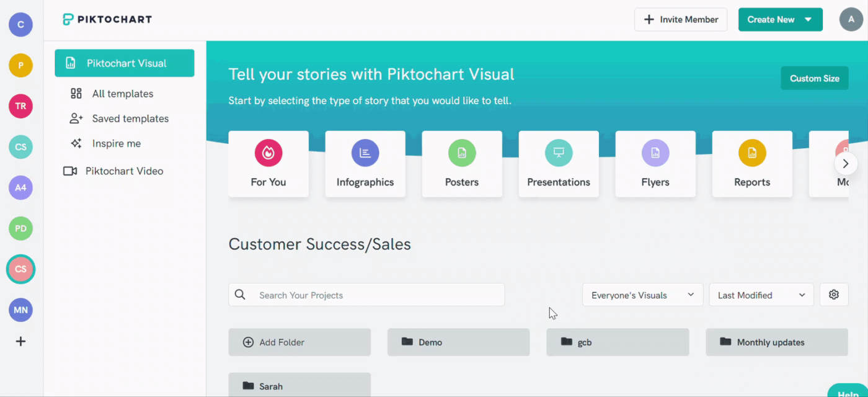Open the For You templates category
Screen dimensions: 868x397
click(268, 164)
